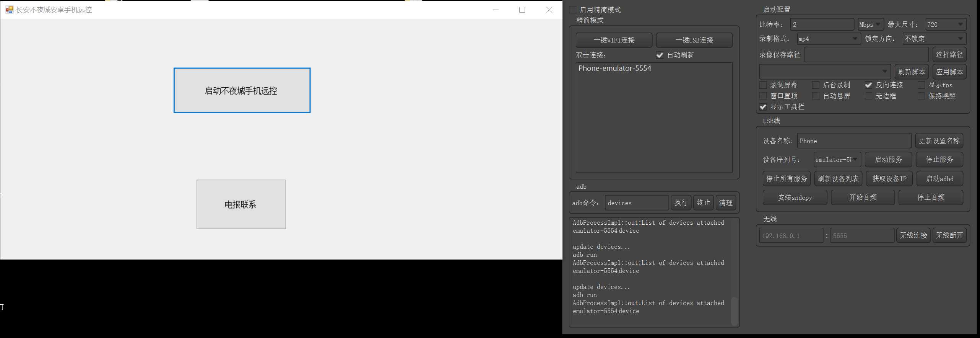
Task: Click the 无线断开 button
Action: pos(949,235)
